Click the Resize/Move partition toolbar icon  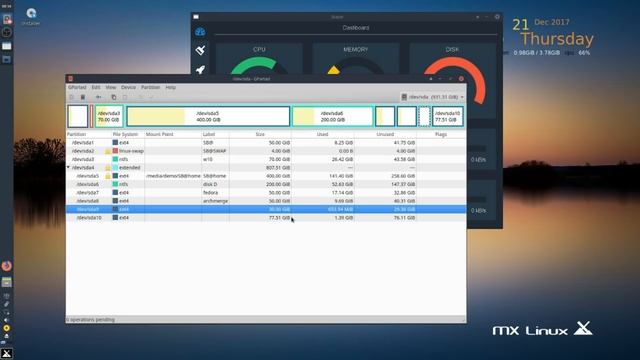pos(98,97)
